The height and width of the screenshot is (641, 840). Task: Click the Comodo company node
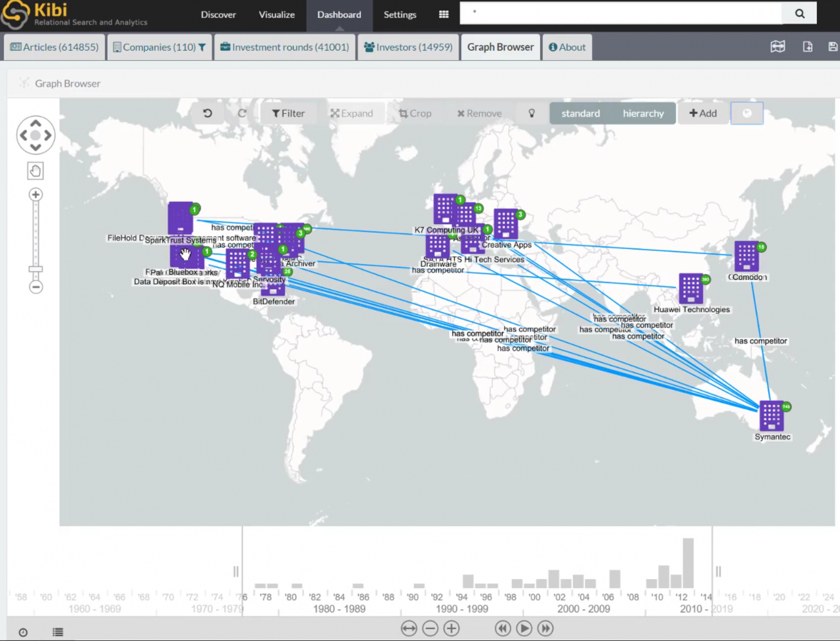(x=747, y=257)
